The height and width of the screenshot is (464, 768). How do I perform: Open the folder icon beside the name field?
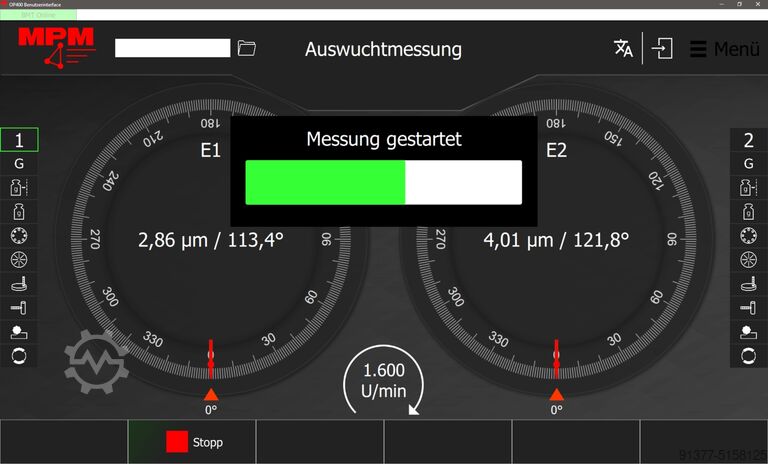[x=247, y=48]
